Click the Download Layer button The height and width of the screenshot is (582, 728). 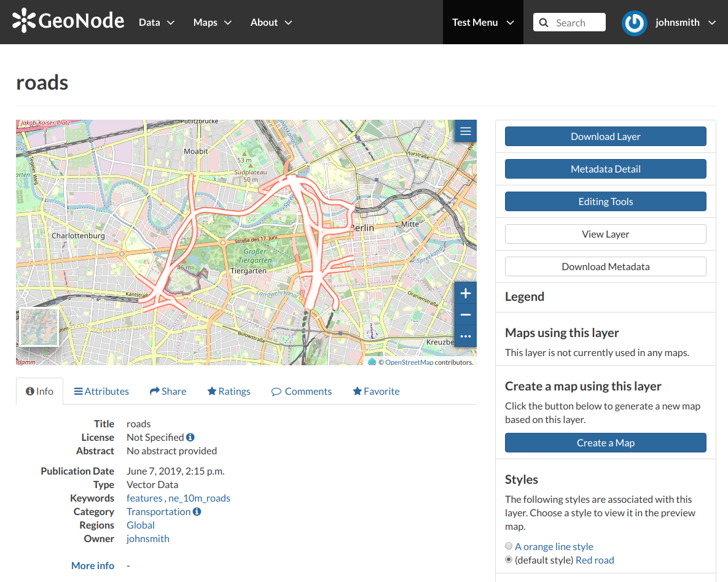pos(605,136)
